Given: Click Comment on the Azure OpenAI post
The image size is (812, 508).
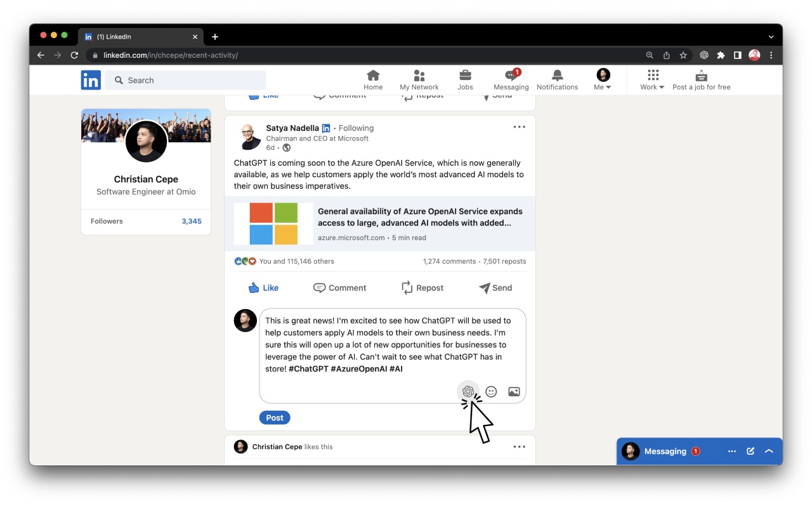Looking at the screenshot, I should 340,288.
